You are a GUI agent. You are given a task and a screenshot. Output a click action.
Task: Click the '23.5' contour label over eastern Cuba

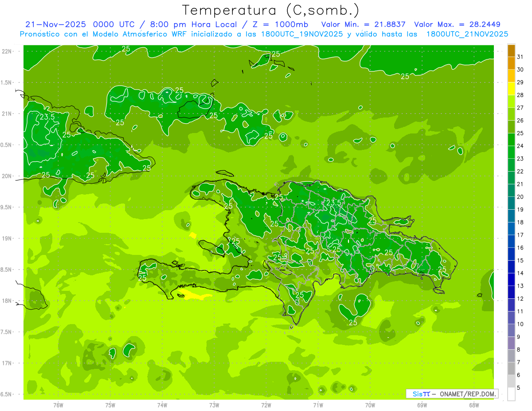pos(47,117)
